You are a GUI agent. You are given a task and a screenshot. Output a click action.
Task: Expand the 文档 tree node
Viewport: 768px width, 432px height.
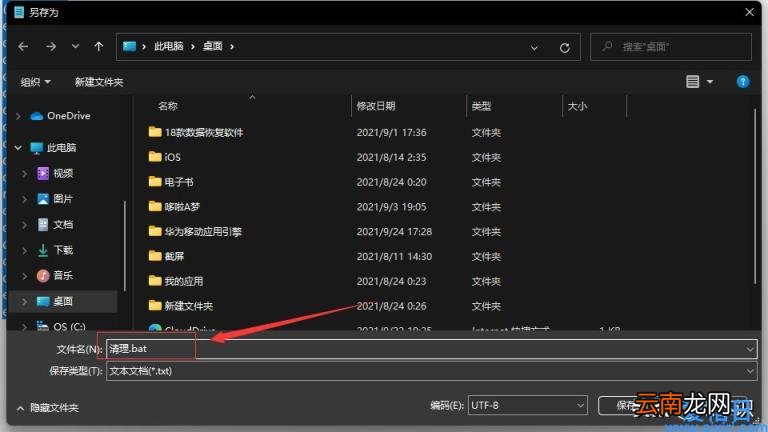tap(24, 224)
